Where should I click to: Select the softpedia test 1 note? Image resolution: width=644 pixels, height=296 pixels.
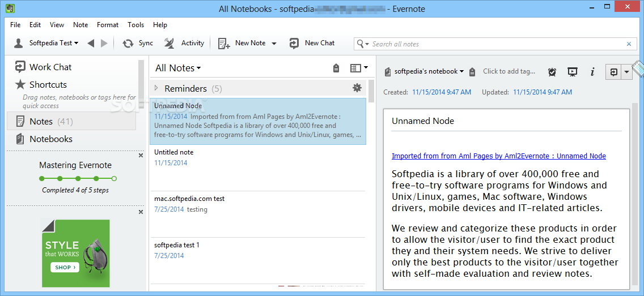258,261
